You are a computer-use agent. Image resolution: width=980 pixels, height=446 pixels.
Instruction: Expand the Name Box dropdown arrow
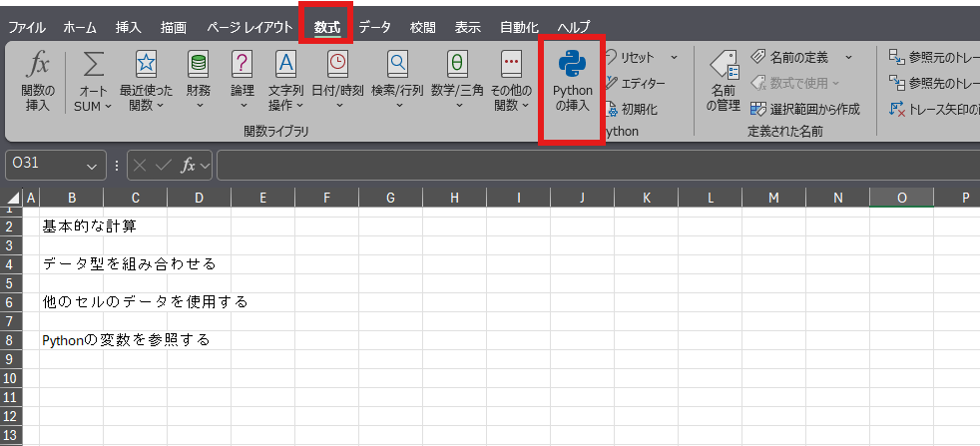coord(92,167)
